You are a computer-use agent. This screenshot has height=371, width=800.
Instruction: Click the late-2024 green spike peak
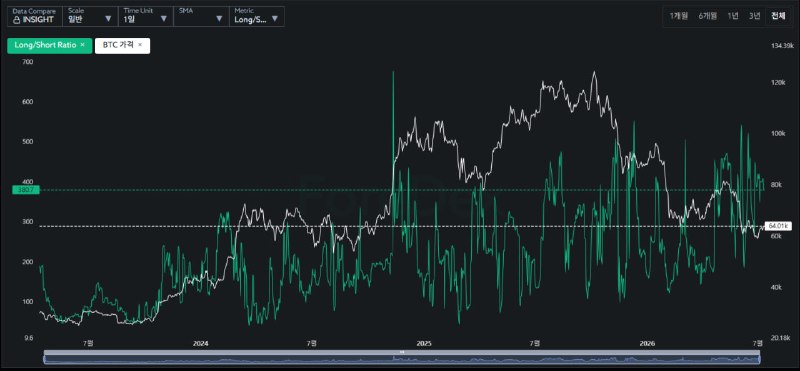[x=393, y=72]
